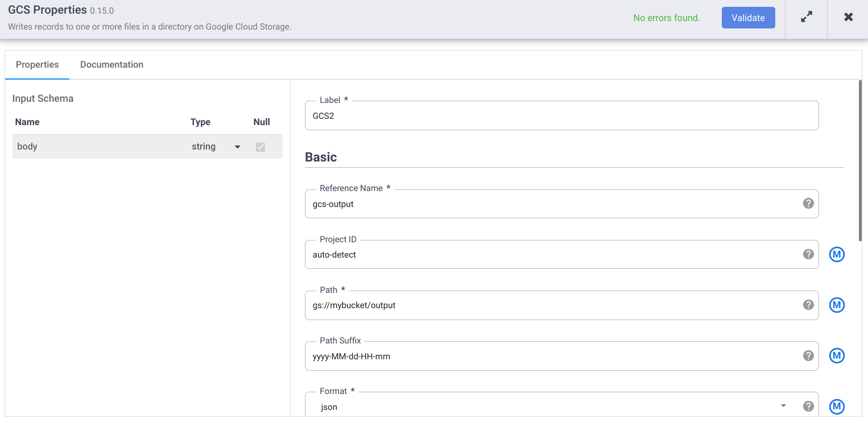Toggle the Null checkbox for body field

coord(261,147)
